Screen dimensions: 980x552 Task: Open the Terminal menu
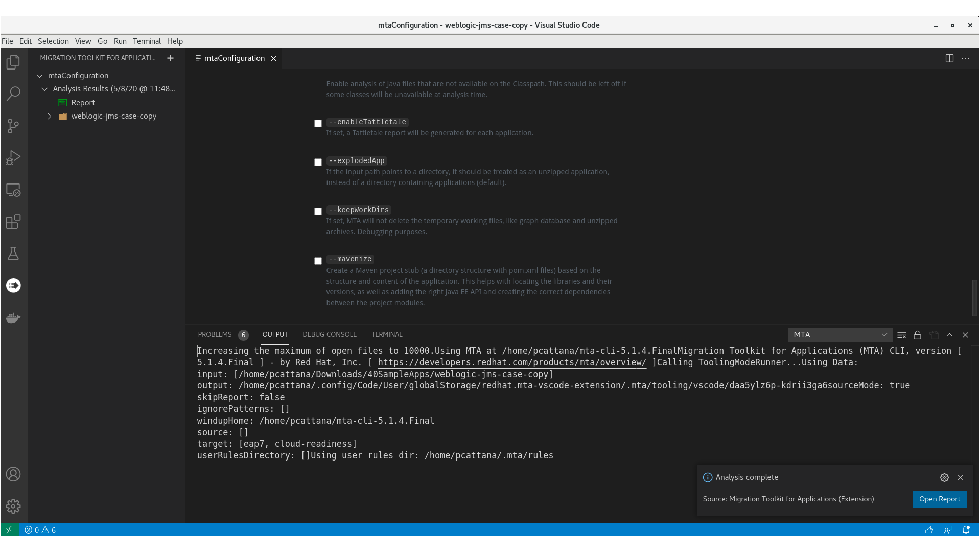[147, 41]
